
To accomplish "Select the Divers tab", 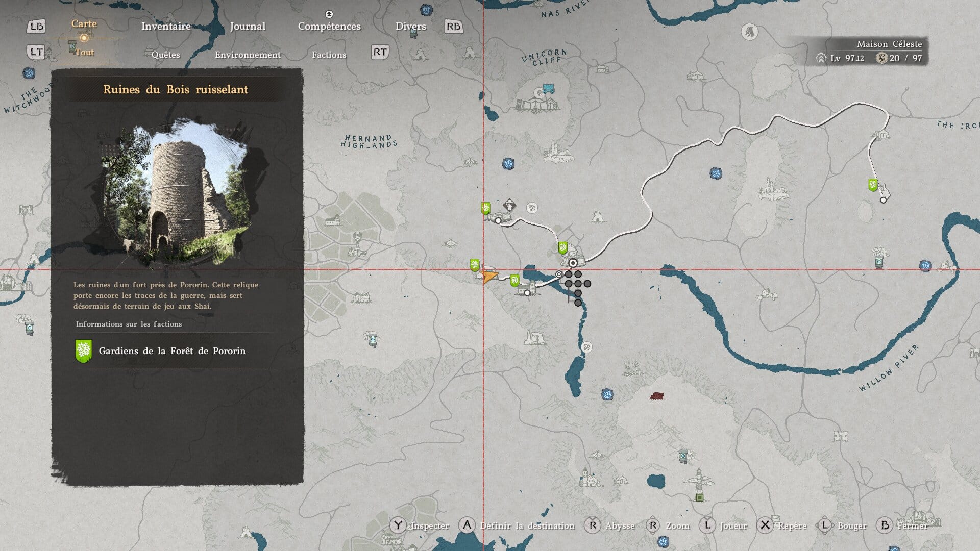I will pos(410,26).
